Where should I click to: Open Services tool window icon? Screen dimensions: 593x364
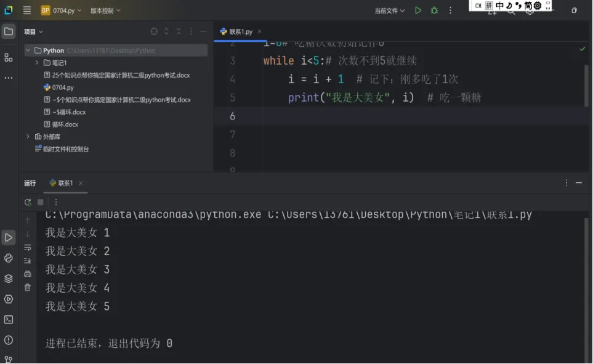tap(9, 299)
